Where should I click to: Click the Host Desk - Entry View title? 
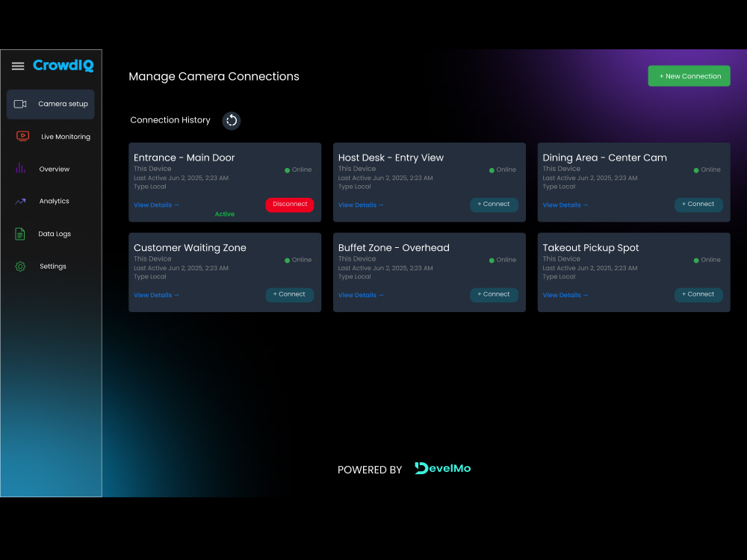coord(391,158)
